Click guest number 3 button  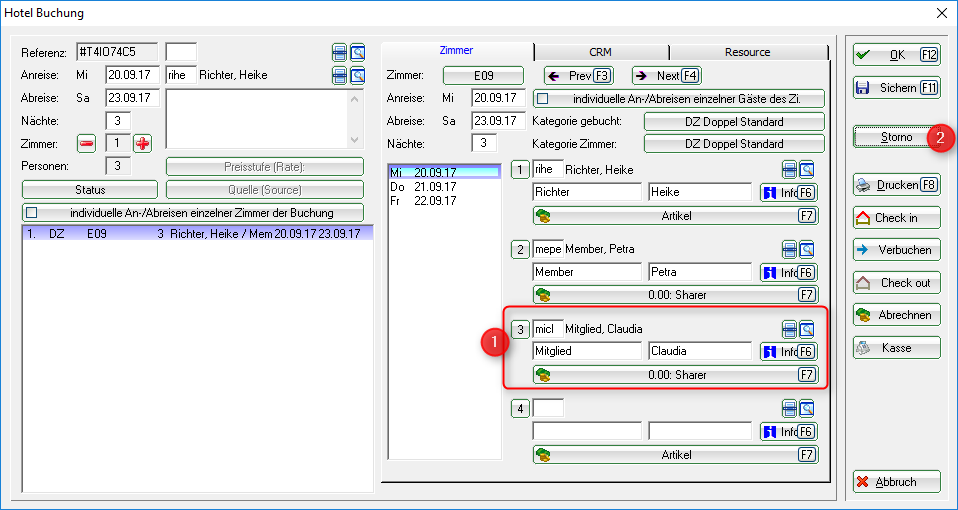(520, 330)
